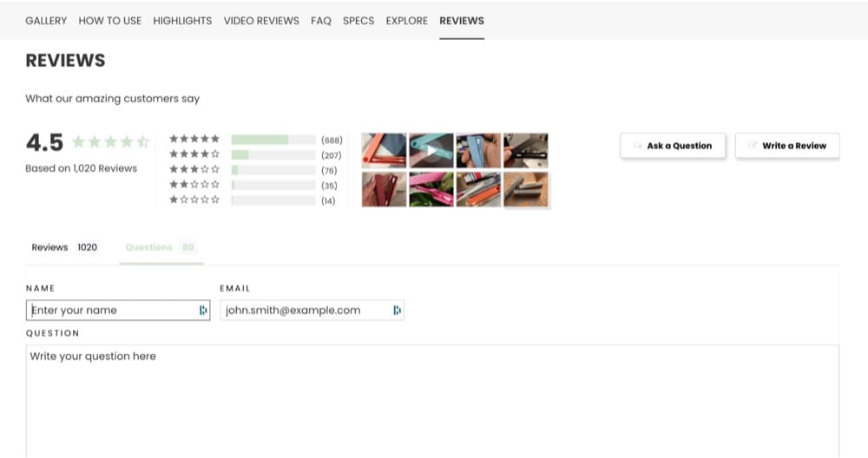868x458 pixels.
Task: Click the (688) review count
Action: pyautogui.click(x=332, y=140)
